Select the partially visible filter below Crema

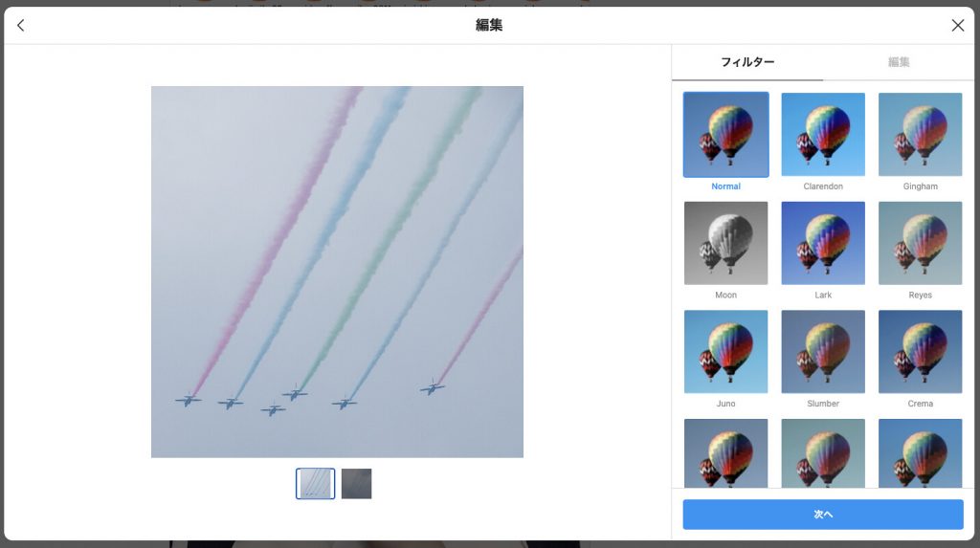click(x=920, y=452)
